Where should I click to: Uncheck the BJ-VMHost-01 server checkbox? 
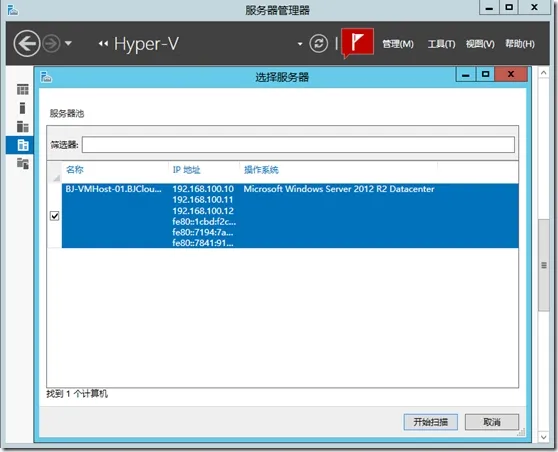[x=54, y=216]
